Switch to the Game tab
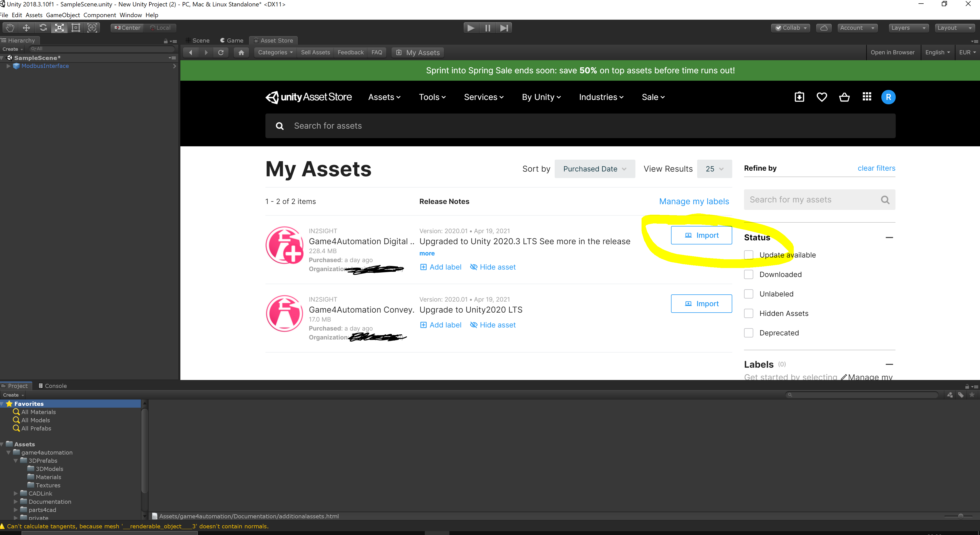 point(232,40)
